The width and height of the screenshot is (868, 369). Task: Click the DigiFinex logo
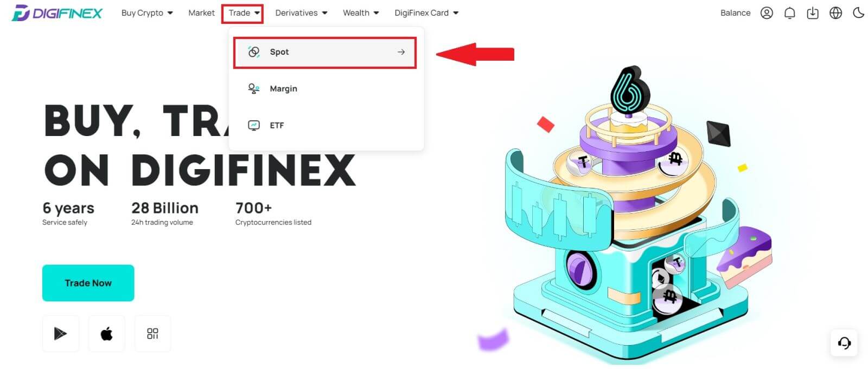[x=57, y=13]
